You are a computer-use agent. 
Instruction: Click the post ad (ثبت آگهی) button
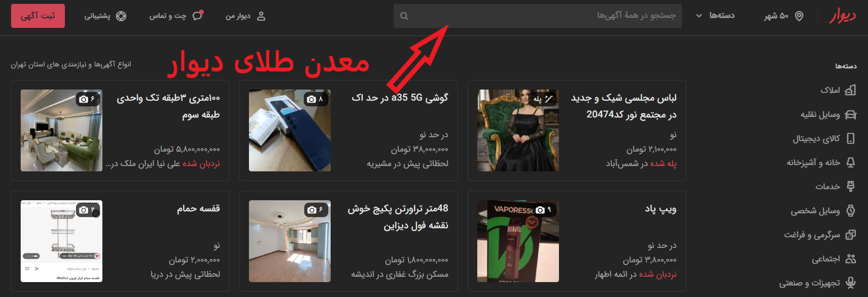(x=38, y=16)
